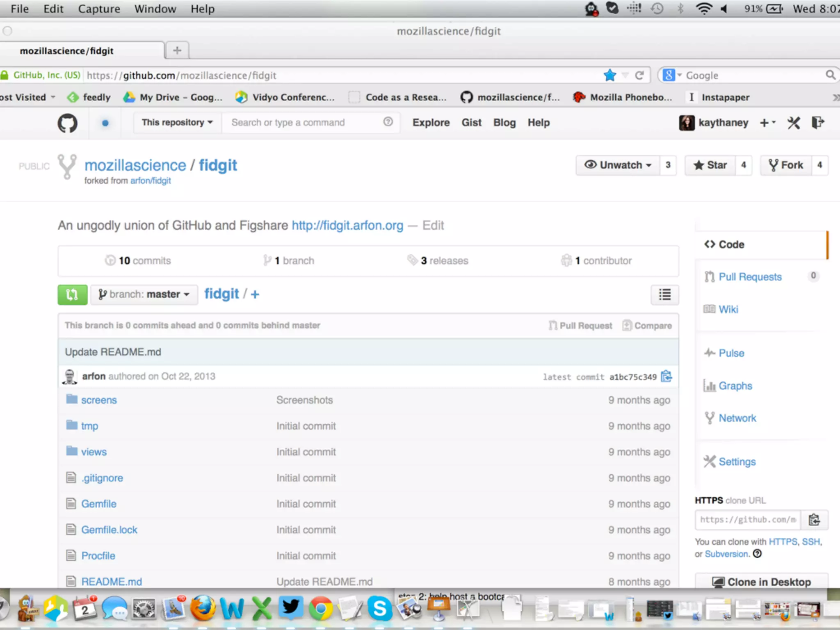Viewport: 840px width, 630px height.
Task: Open the branch master dropdown
Action: tap(144, 294)
